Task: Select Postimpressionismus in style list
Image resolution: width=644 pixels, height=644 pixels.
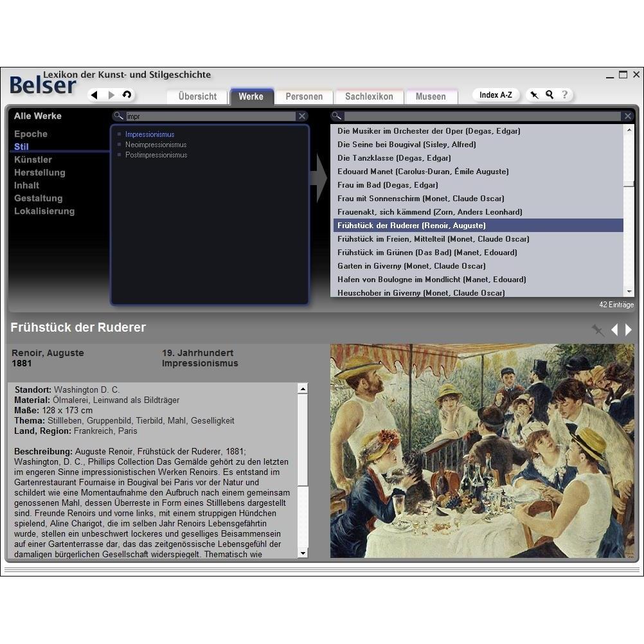Action: pyautogui.click(x=156, y=155)
